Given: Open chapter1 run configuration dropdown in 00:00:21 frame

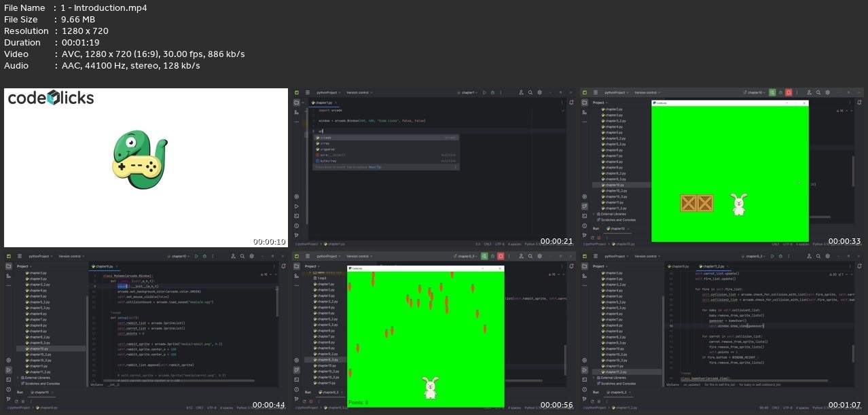Looking at the screenshot, I should [469, 92].
